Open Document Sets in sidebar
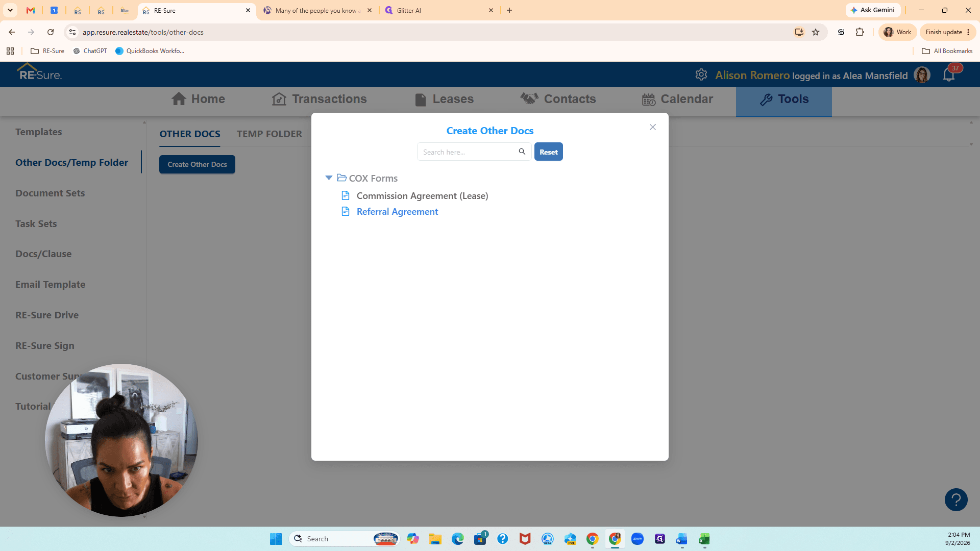This screenshot has width=980, height=551. tap(50, 193)
